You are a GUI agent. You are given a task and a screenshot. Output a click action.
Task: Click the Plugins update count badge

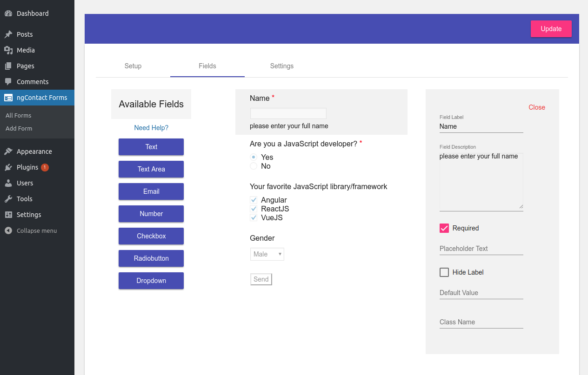point(45,167)
